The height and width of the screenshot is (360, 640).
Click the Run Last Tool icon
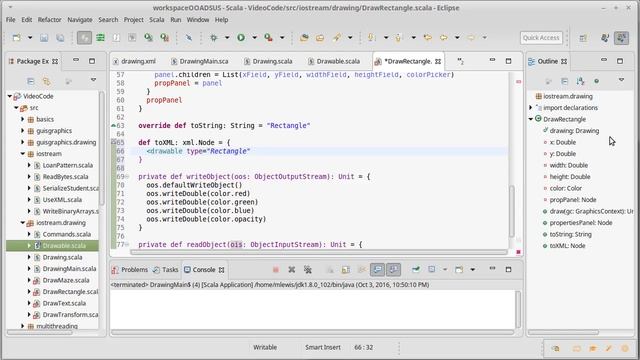[x=268, y=38]
